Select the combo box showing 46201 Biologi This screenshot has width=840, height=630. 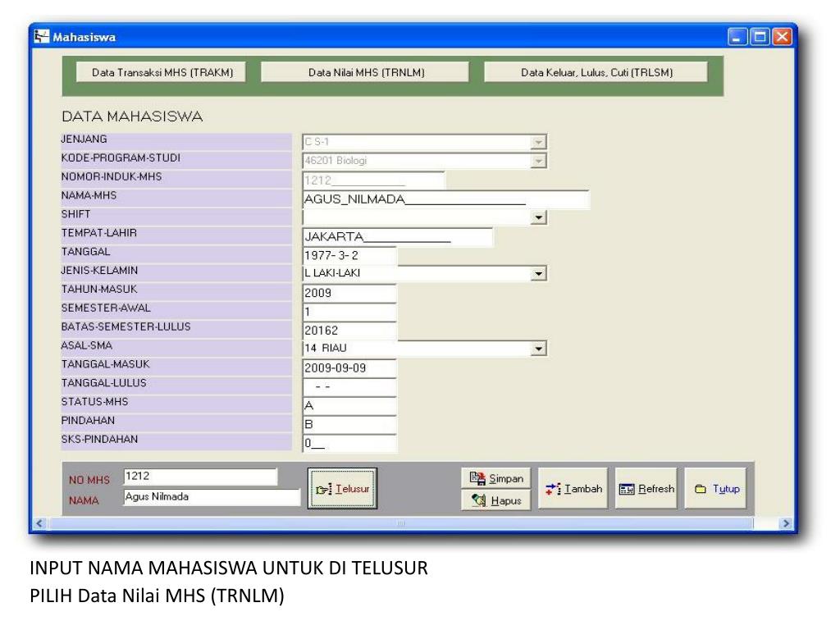(424, 161)
